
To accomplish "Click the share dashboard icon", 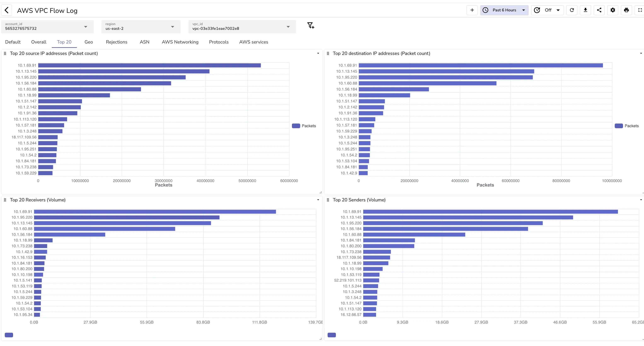I will click(599, 10).
